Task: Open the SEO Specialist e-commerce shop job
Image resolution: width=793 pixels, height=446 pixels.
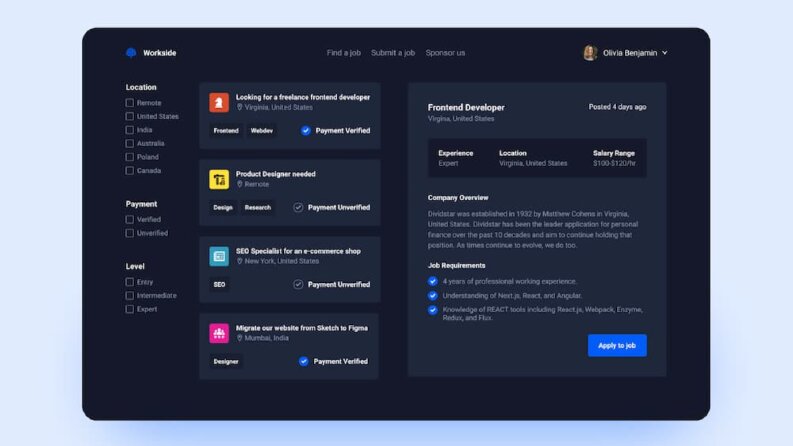Action: [x=298, y=251]
